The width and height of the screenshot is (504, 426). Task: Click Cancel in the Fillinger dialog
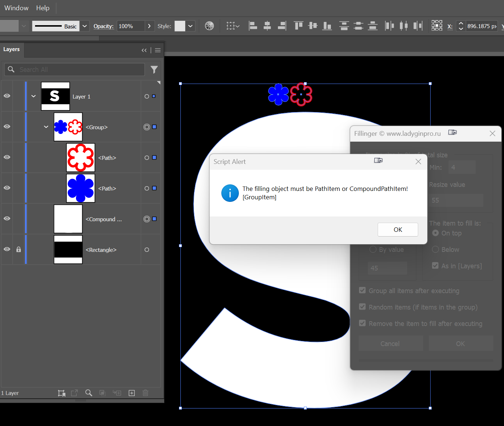tap(390, 343)
